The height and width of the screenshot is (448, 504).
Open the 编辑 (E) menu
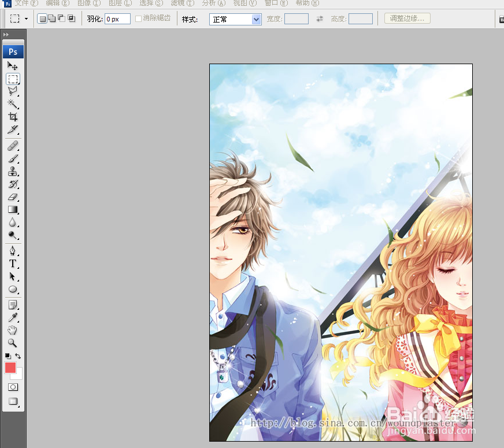(58, 3)
